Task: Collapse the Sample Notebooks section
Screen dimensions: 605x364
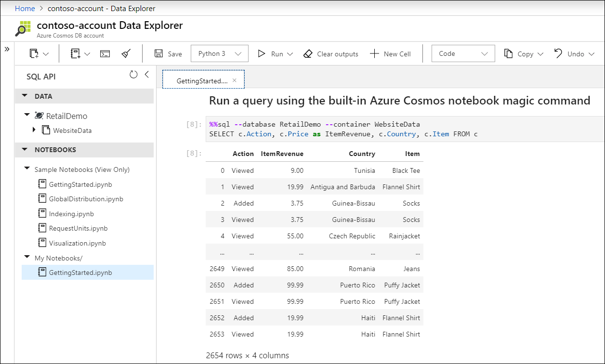Action: pyautogui.click(x=27, y=169)
